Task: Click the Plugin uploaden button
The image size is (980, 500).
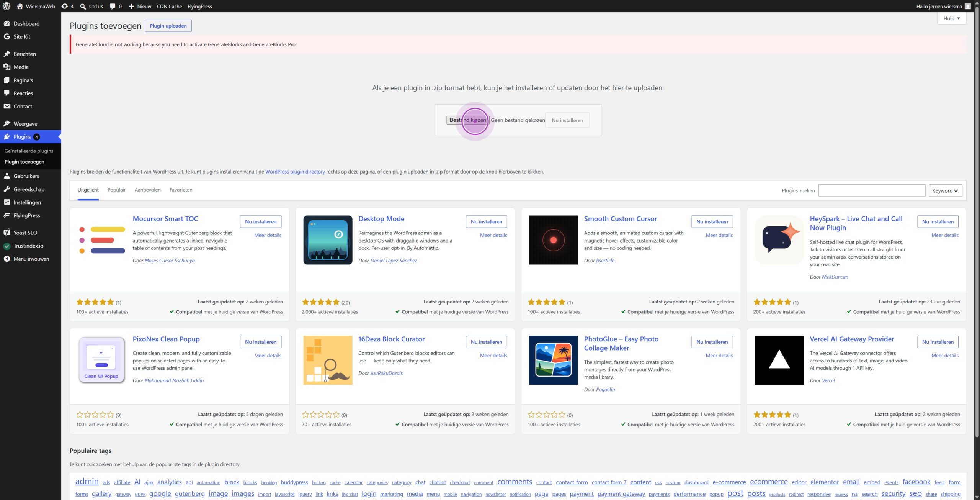Action: (168, 26)
